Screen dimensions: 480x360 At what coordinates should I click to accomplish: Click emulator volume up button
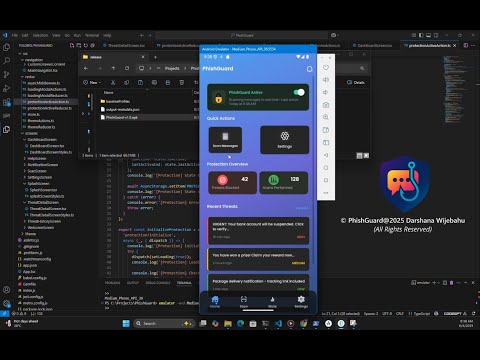pos(326,80)
